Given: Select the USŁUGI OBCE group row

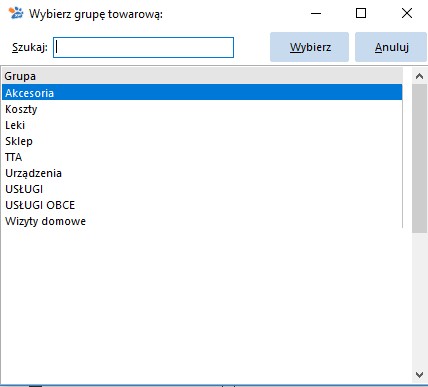Looking at the screenshot, I should pyautogui.click(x=202, y=205).
